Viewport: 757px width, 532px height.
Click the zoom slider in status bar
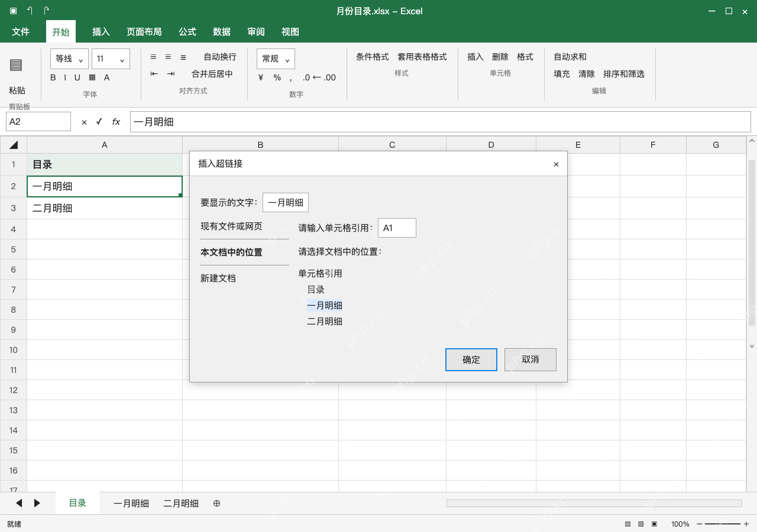723,524
